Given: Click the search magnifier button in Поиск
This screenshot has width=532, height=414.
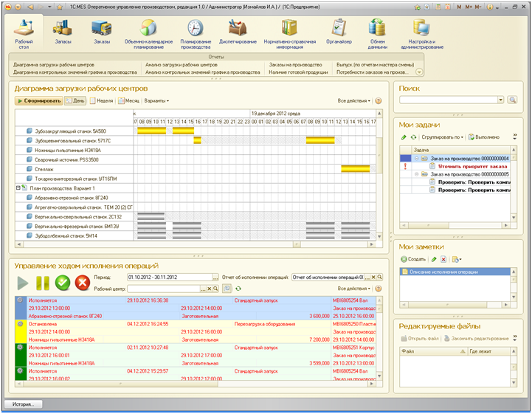Looking at the screenshot, I should 512,100.
